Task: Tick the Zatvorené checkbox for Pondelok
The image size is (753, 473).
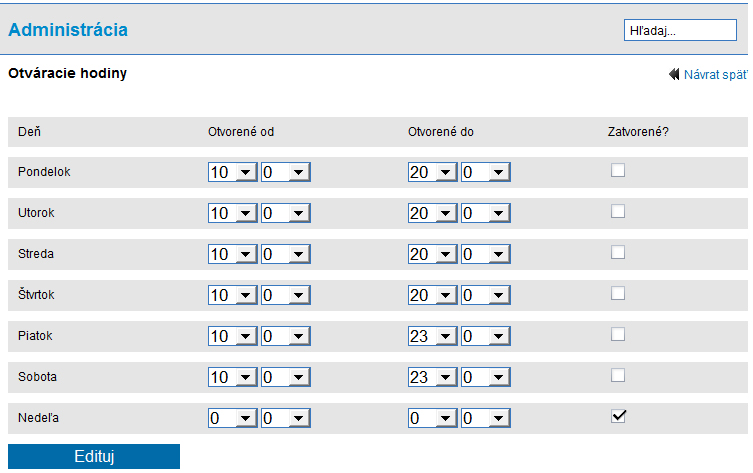Action: tap(618, 170)
